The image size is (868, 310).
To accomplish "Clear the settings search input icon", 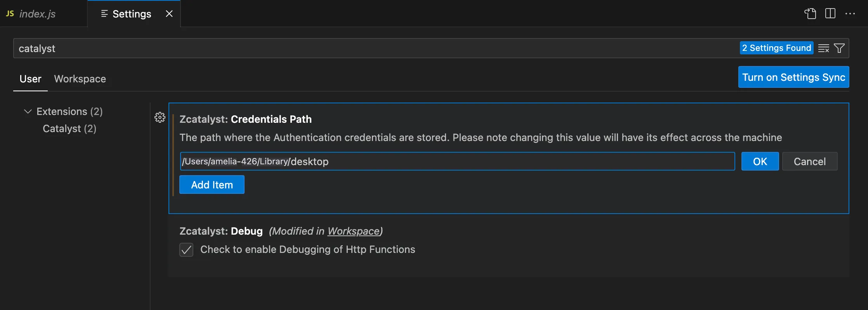I will pyautogui.click(x=823, y=48).
